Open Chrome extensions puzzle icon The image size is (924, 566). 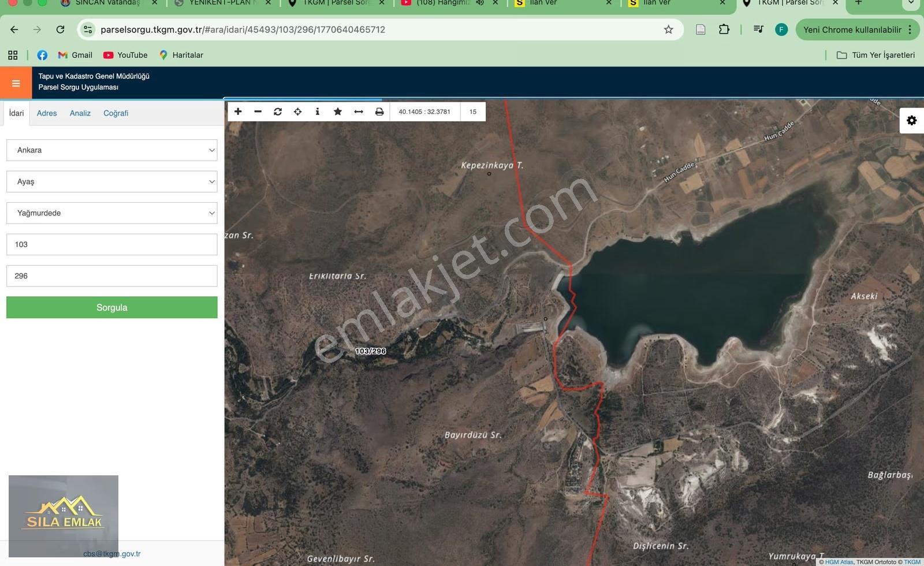[x=724, y=29]
